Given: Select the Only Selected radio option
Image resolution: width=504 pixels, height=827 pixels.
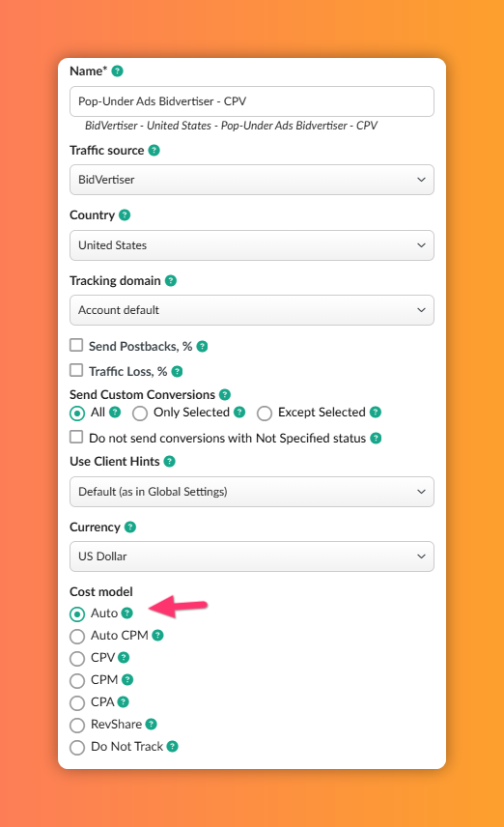Looking at the screenshot, I should click(x=140, y=413).
